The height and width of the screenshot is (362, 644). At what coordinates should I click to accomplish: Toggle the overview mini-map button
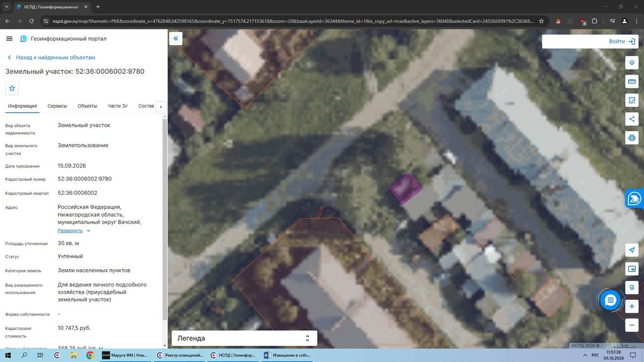point(632,269)
